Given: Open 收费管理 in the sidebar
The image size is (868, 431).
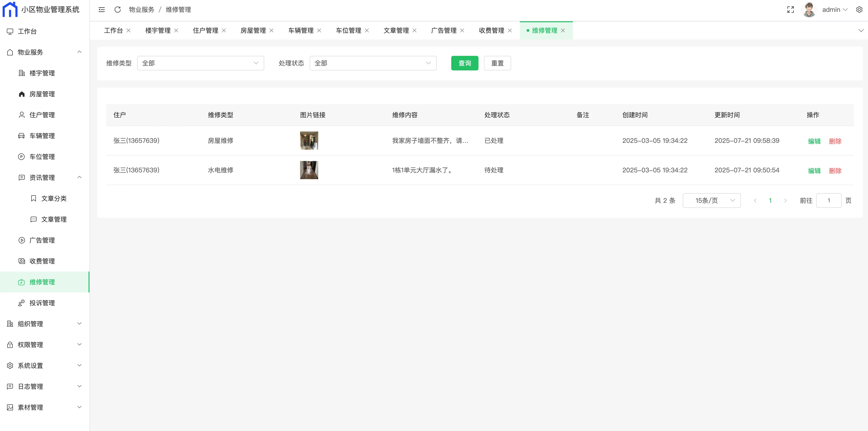Looking at the screenshot, I should tap(42, 261).
